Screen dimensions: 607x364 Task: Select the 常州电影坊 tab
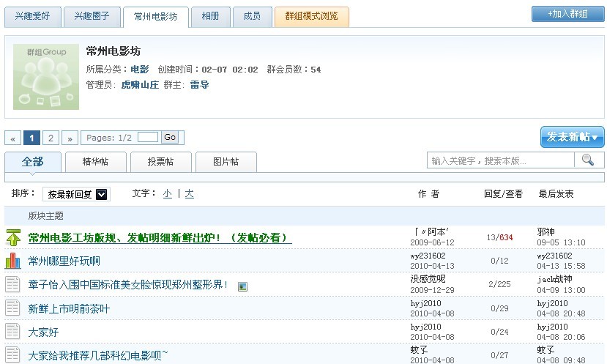156,17
